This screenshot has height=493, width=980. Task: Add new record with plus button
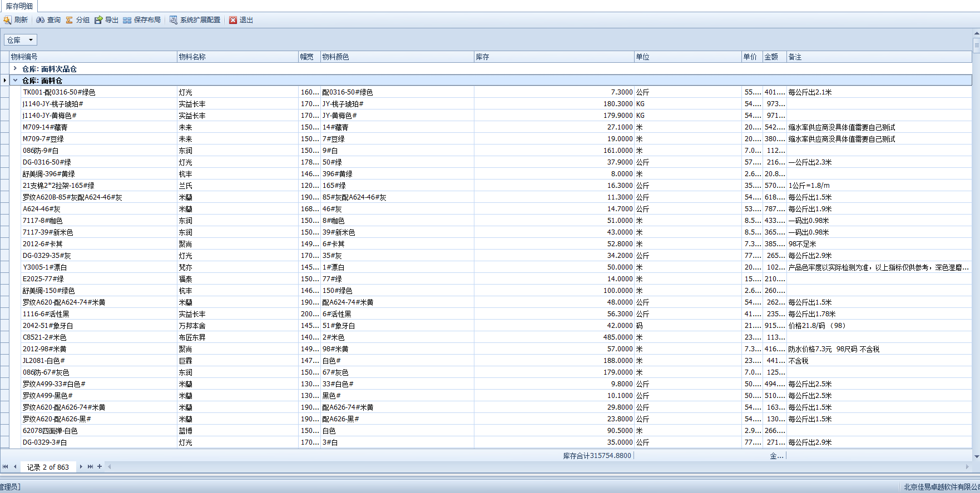(x=100, y=467)
